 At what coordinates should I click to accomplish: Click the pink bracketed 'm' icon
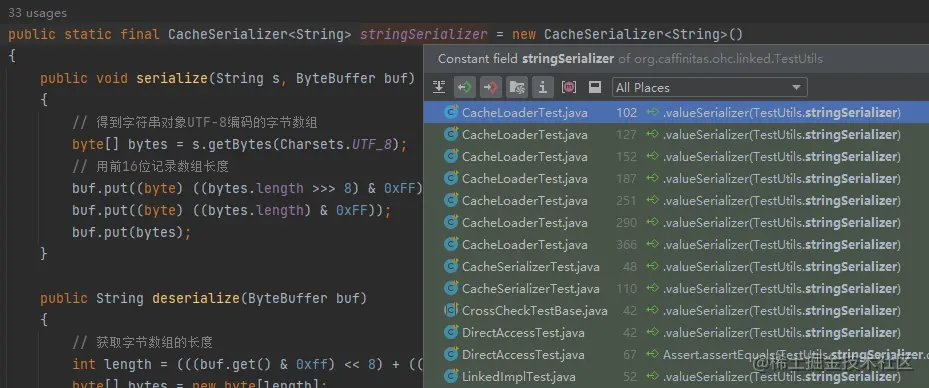(x=569, y=88)
